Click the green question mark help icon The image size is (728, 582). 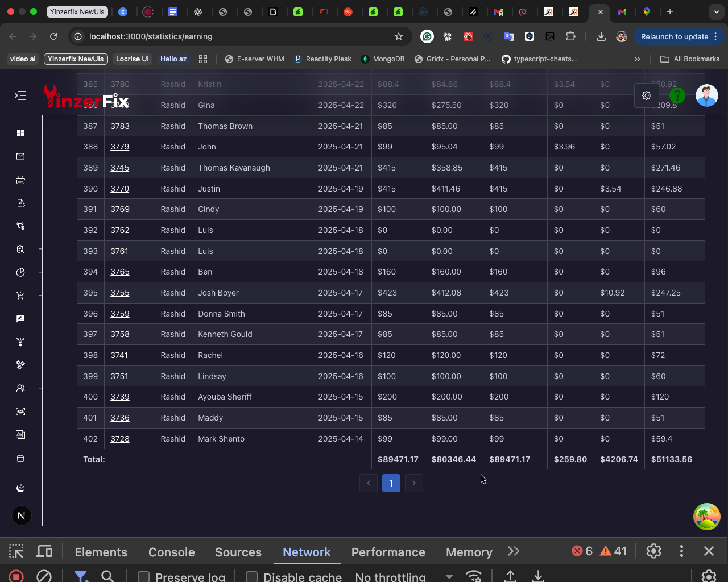click(x=677, y=95)
